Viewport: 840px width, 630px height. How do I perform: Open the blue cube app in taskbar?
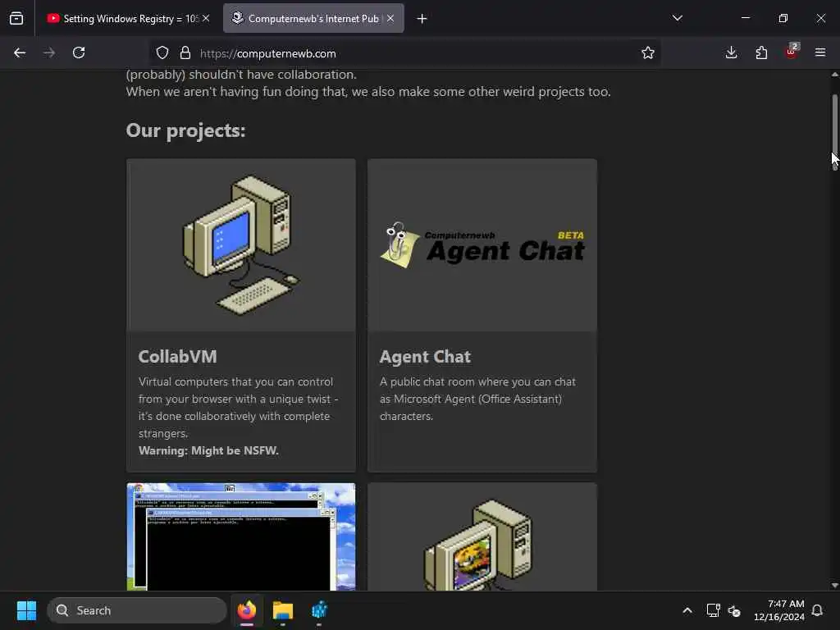pos(319,610)
